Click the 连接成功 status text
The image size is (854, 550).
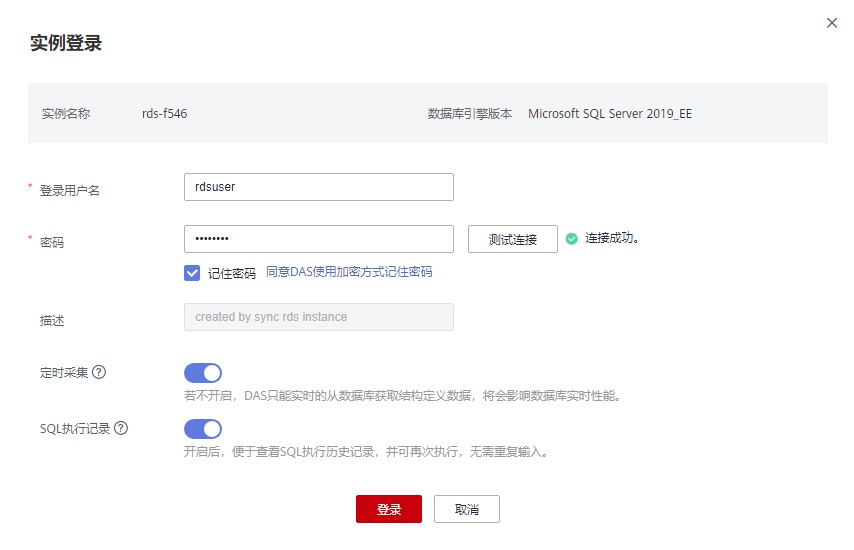tap(612, 238)
